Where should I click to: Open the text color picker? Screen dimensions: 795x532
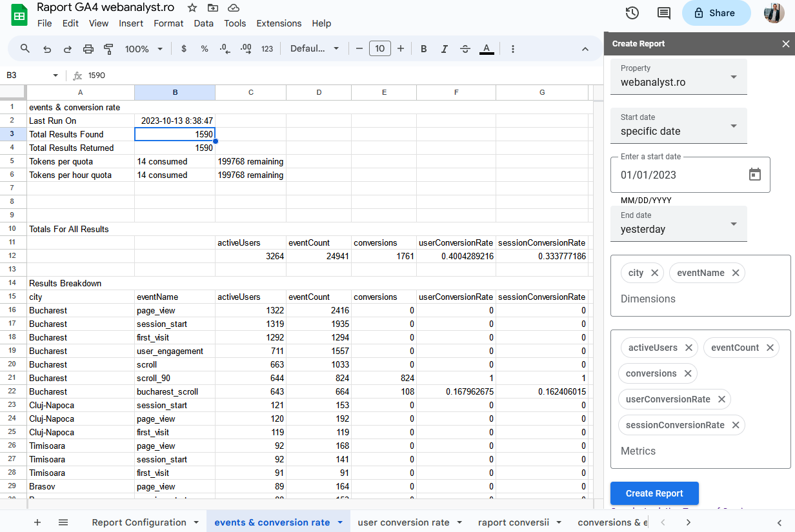coord(487,48)
